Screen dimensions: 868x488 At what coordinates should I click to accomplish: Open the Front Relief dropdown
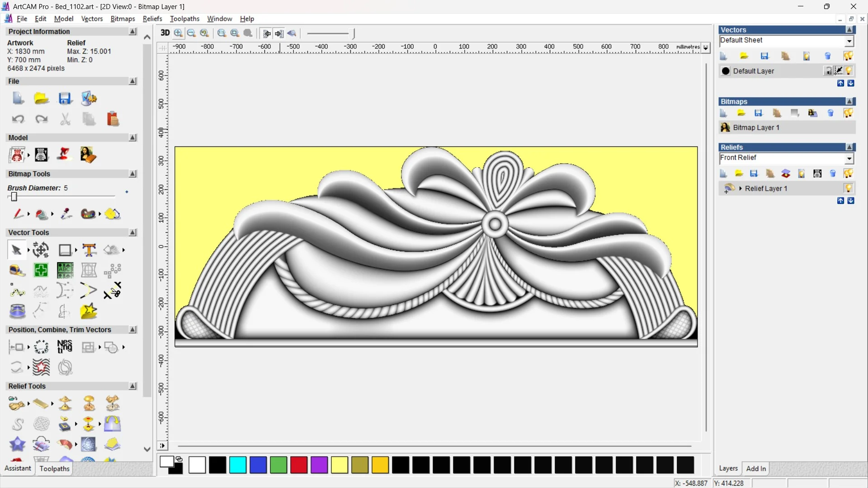pos(849,158)
